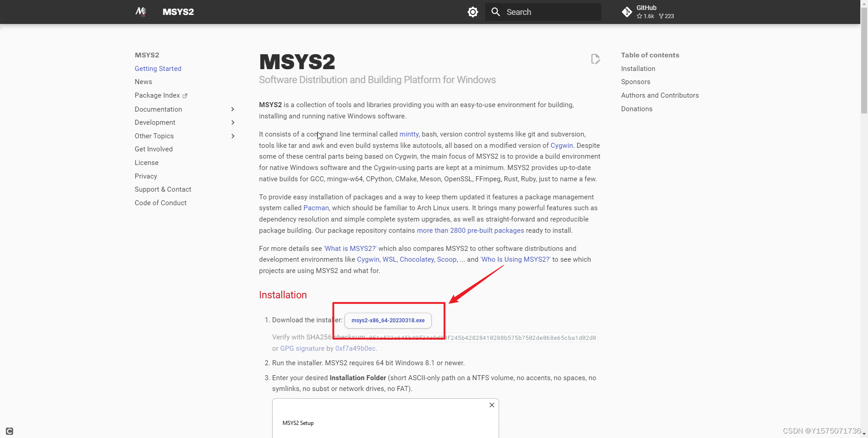
Task: Open Getting Started in sidebar
Action: pos(158,69)
